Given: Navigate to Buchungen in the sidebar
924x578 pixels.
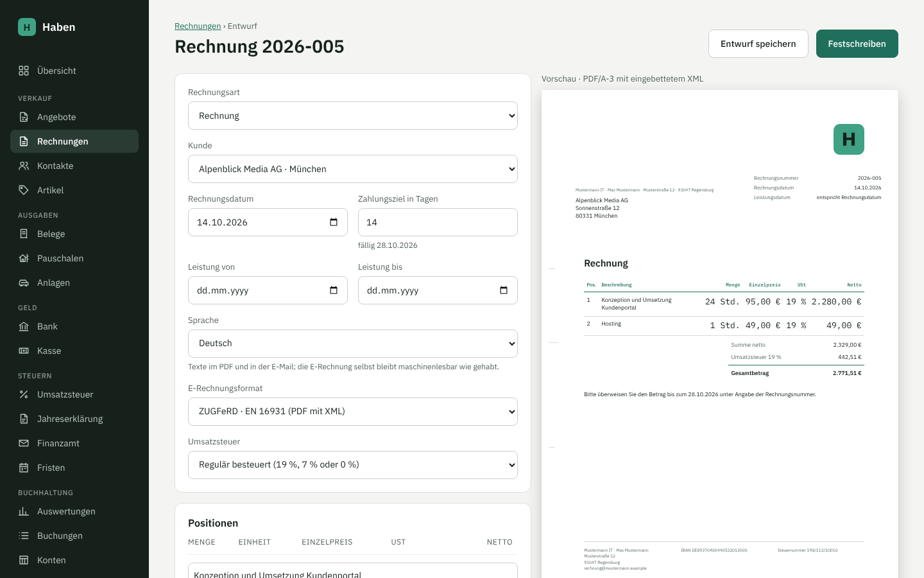Looking at the screenshot, I should (x=74, y=536).
